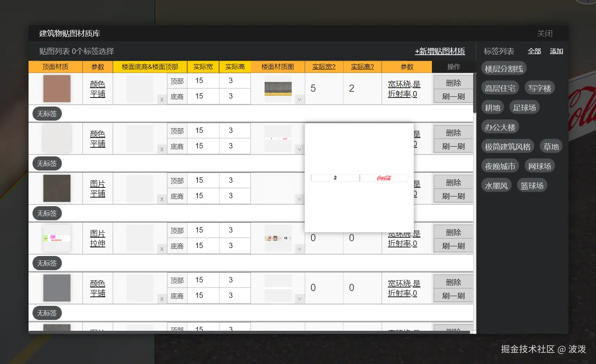
Task: Pick the brown top material color swatch
Action: click(x=57, y=89)
